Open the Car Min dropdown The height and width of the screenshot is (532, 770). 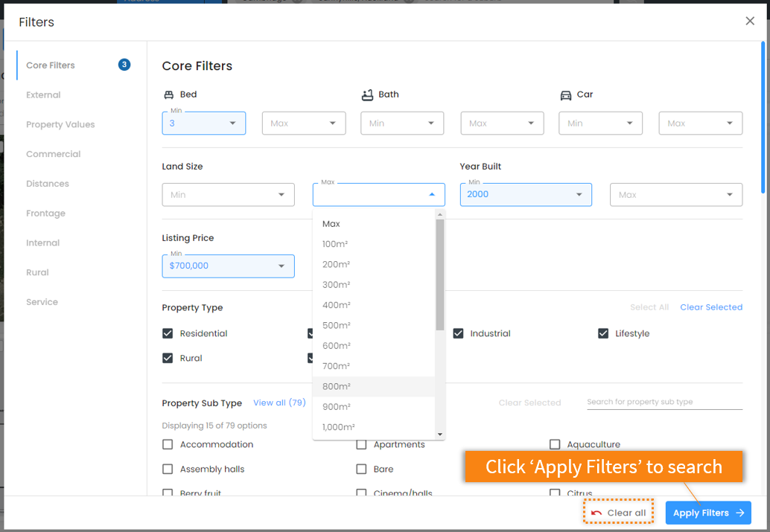[x=600, y=124]
